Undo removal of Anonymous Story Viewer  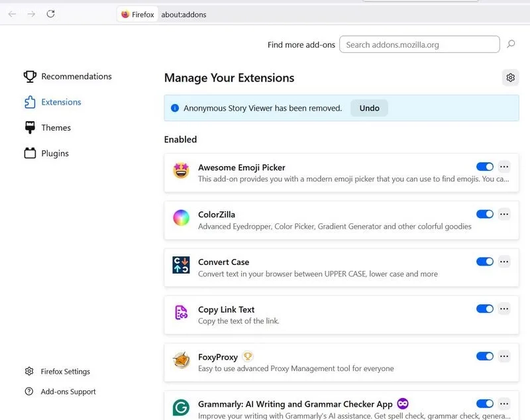tap(369, 108)
